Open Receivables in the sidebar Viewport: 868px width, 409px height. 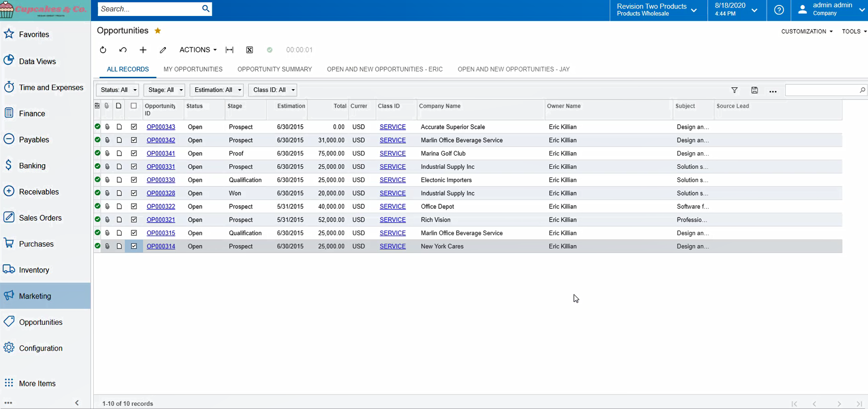pyautogui.click(x=45, y=192)
